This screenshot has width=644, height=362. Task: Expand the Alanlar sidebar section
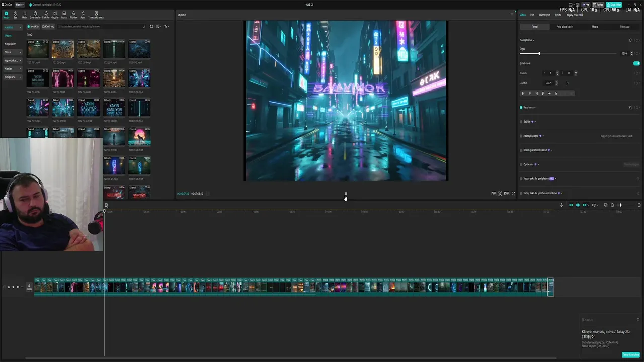point(12,69)
